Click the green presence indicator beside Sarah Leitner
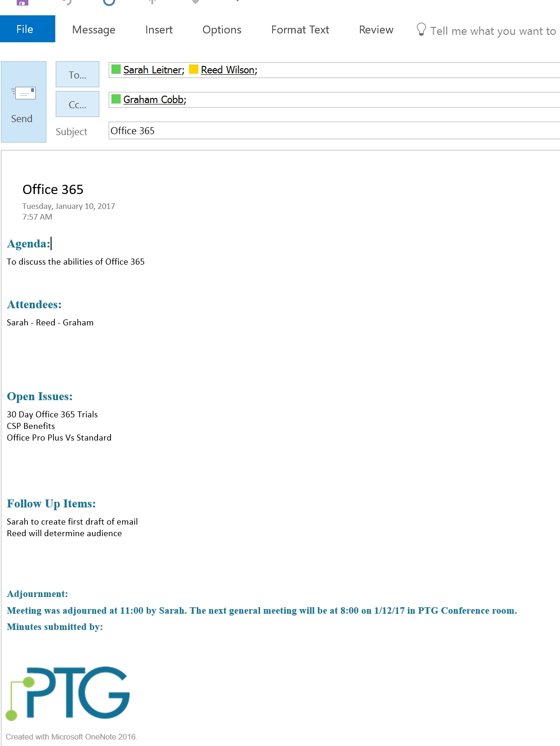560x746 pixels. [116, 69]
